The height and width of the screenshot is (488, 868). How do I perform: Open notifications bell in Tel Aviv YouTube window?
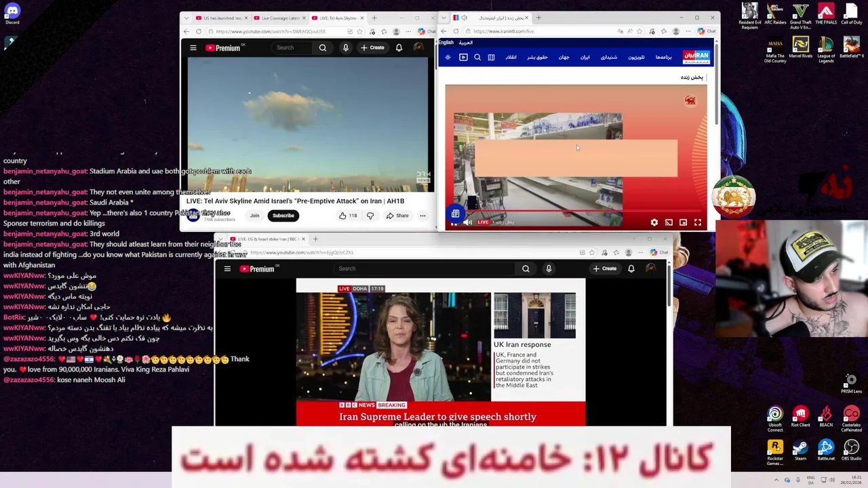click(399, 47)
